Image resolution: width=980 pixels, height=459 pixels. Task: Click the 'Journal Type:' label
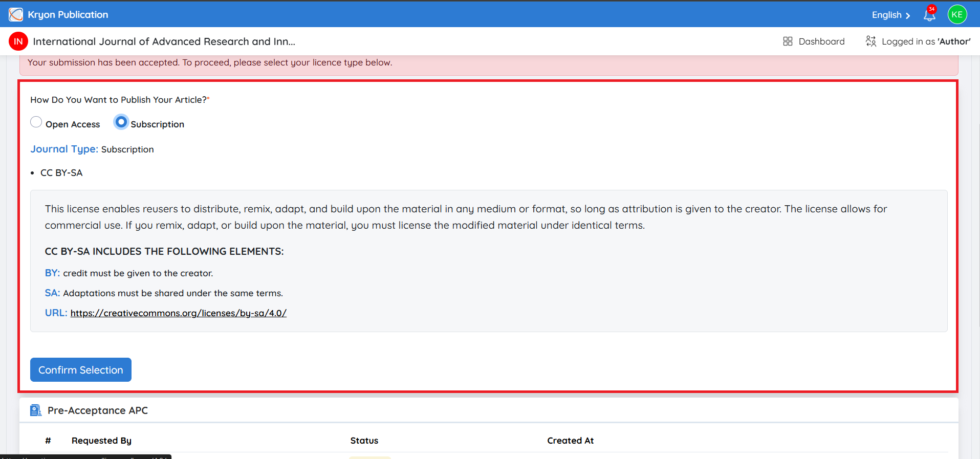pyautogui.click(x=64, y=149)
